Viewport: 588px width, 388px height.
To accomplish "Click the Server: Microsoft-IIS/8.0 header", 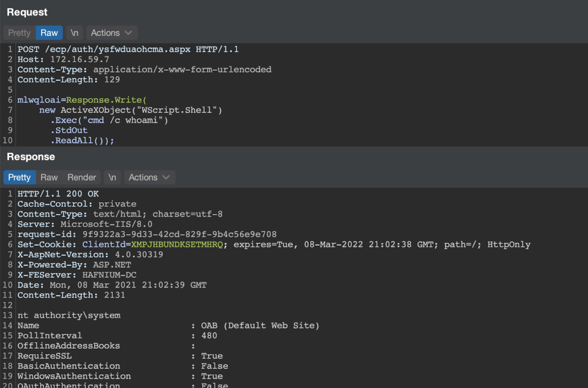I will pos(85,224).
